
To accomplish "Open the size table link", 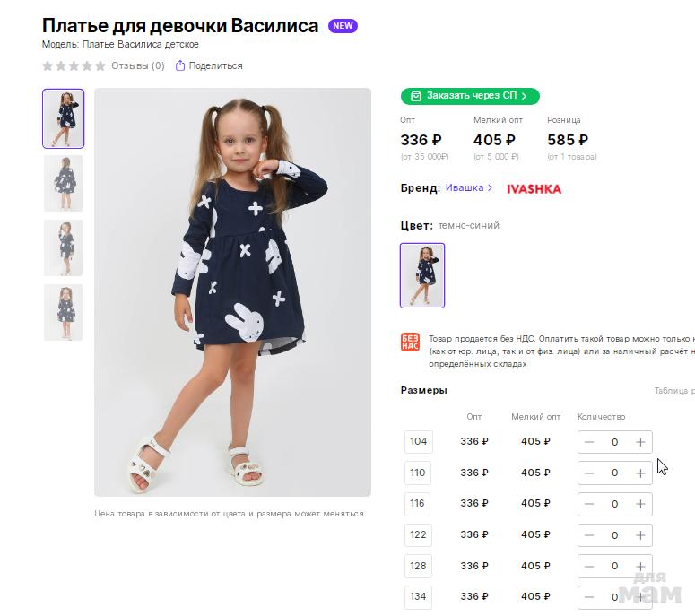I will [x=673, y=391].
